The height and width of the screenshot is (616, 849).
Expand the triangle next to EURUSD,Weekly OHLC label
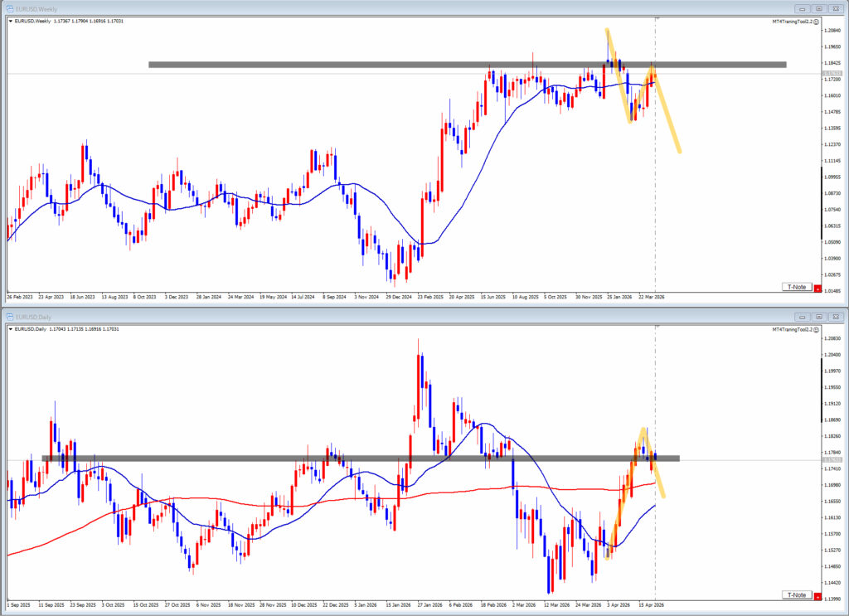pyautogui.click(x=10, y=21)
